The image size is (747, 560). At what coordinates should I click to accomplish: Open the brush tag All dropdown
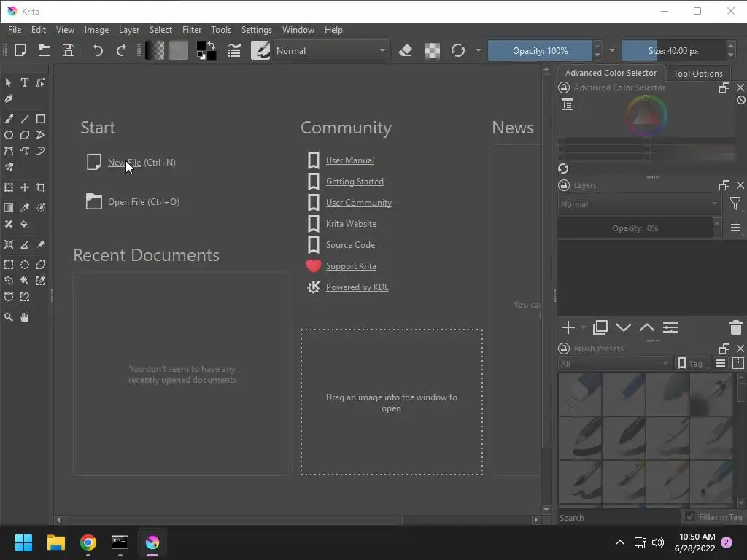click(614, 364)
